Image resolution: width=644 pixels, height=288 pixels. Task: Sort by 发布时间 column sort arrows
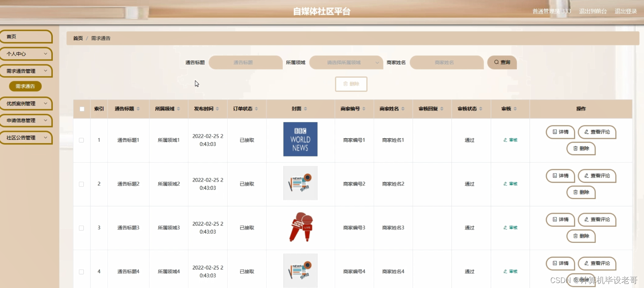(x=217, y=109)
